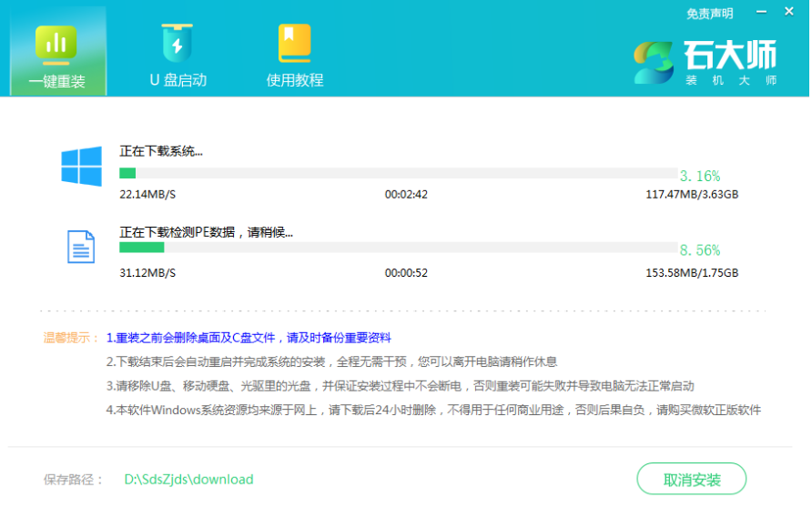Switch to the 一键重装 tab label
The width and height of the screenshot is (812, 508).
pos(56,81)
